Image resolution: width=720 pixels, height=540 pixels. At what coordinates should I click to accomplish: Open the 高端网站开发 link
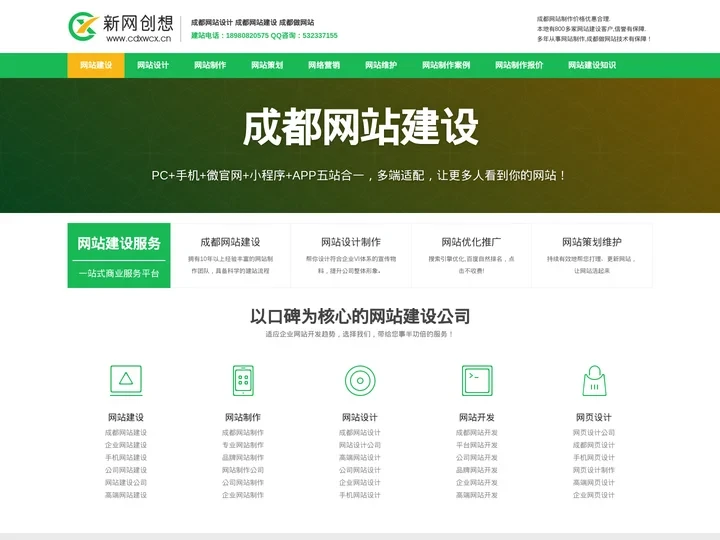(x=477, y=495)
